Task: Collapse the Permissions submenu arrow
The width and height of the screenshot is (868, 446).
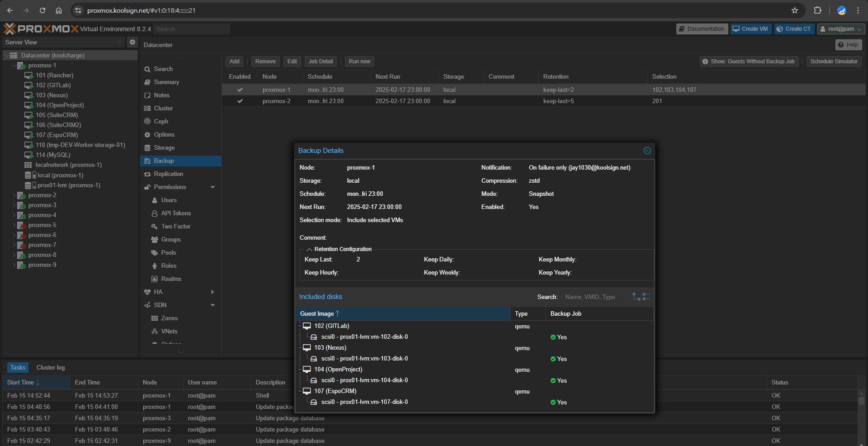Action: coord(212,187)
